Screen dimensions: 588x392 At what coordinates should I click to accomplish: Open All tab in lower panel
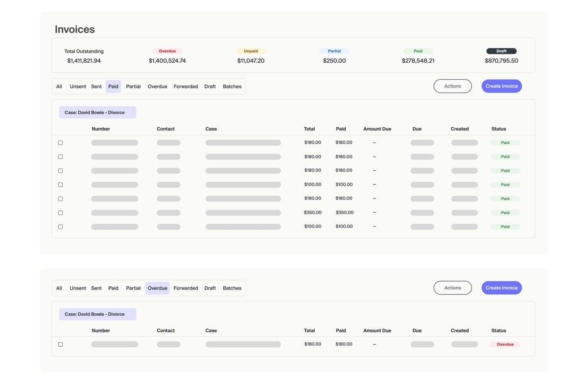(x=59, y=288)
